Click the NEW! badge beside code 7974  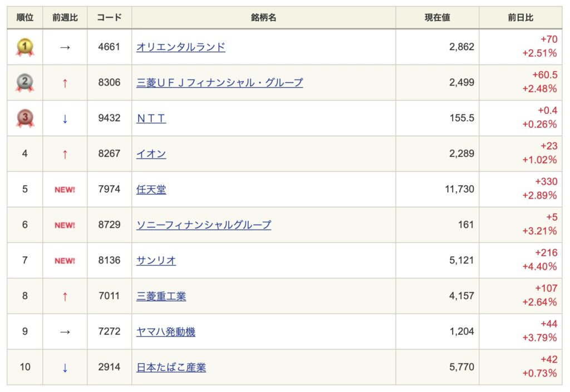tap(65, 190)
